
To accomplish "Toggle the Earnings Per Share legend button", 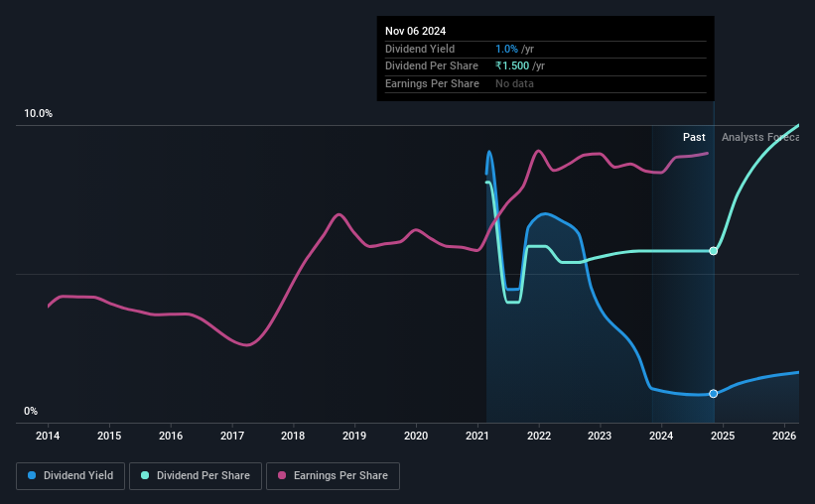I will pyautogui.click(x=333, y=476).
